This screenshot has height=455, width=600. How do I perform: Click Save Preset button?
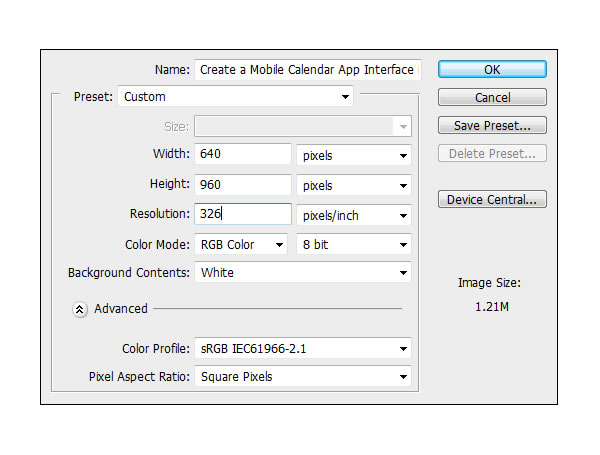492,126
